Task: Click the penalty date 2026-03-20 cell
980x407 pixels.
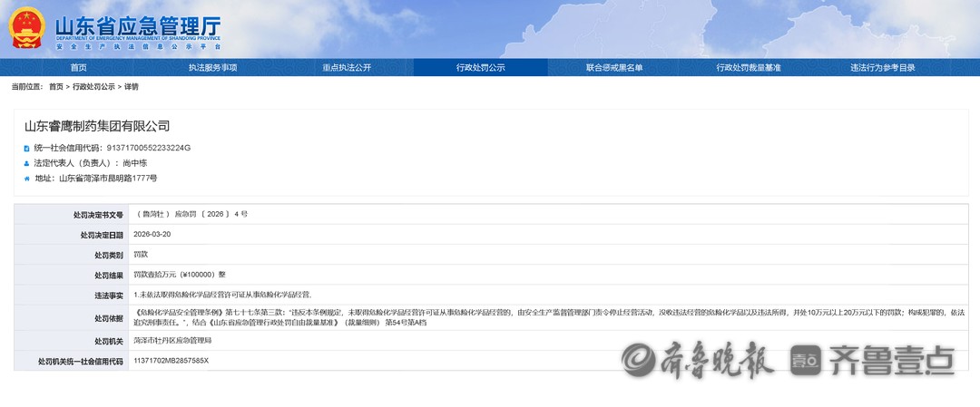Action: point(152,234)
